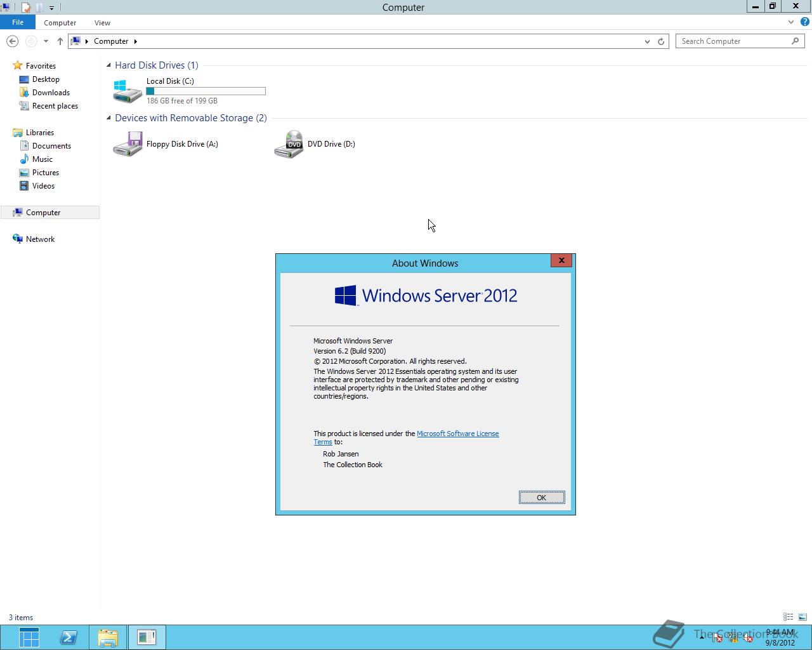Image resolution: width=812 pixels, height=650 pixels.
Task: Open the Music library
Action: [x=43, y=159]
